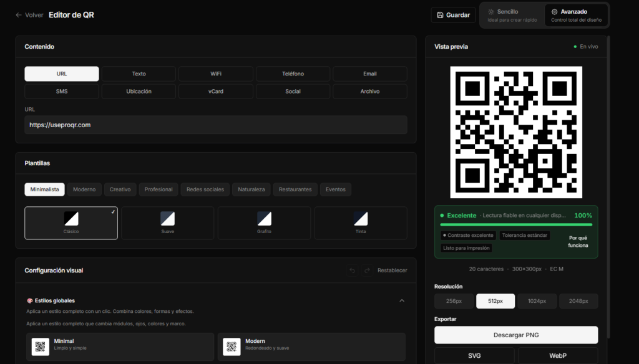Select the vCard content type
The height and width of the screenshot is (364, 639).
tap(215, 91)
